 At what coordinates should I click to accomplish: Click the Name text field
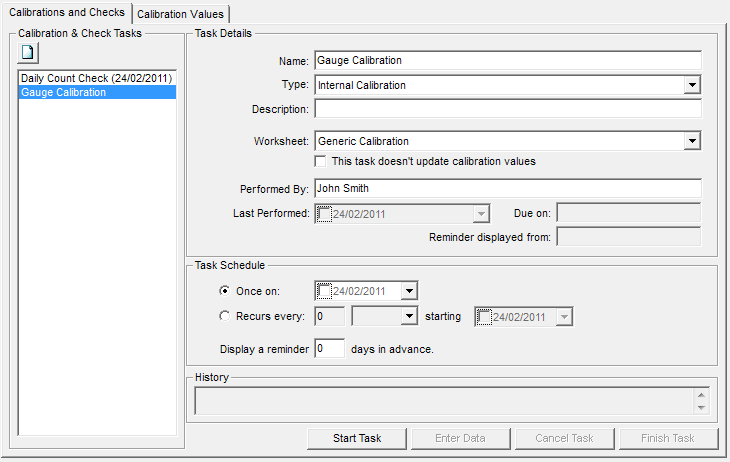click(507, 61)
